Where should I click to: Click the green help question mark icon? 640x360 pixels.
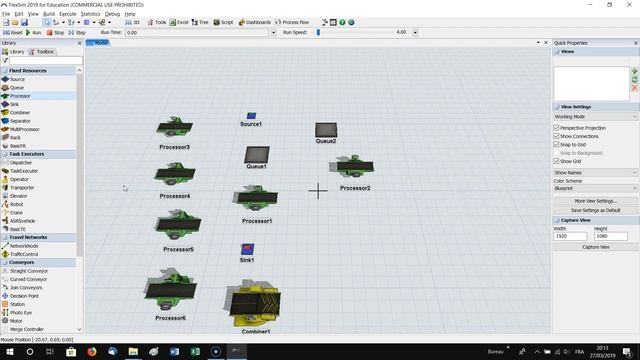(x=342, y=22)
